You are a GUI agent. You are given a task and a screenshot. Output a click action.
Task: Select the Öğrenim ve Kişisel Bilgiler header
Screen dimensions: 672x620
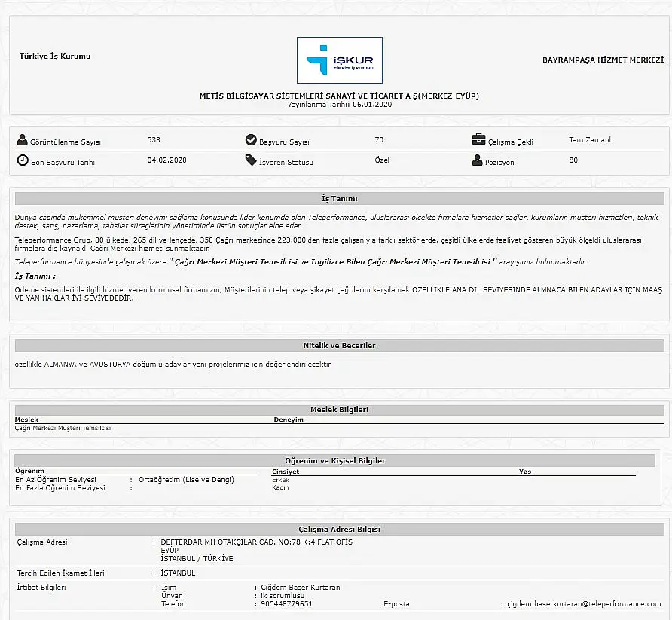click(x=334, y=460)
